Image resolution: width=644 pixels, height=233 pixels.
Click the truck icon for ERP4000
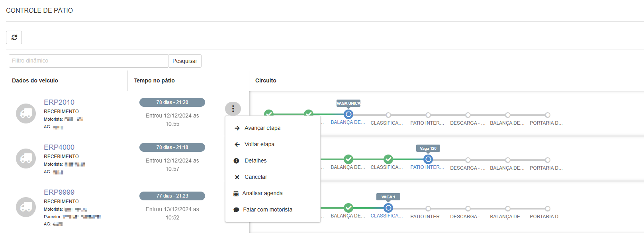click(x=26, y=159)
